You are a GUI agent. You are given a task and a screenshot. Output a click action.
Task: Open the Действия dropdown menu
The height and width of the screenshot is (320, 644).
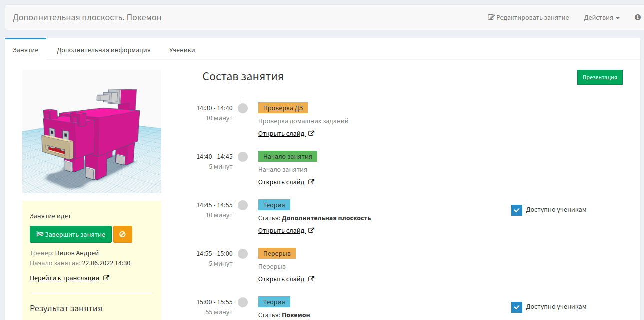pos(601,17)
